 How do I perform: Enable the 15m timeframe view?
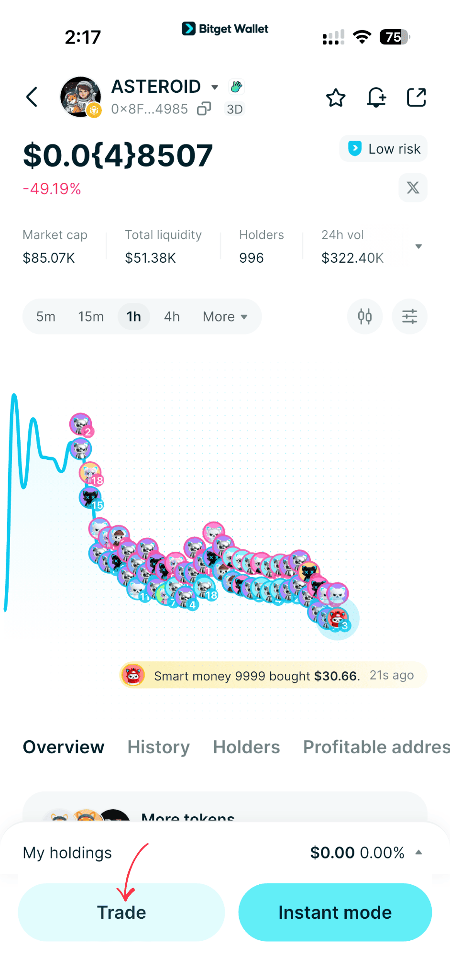[91, 316]
